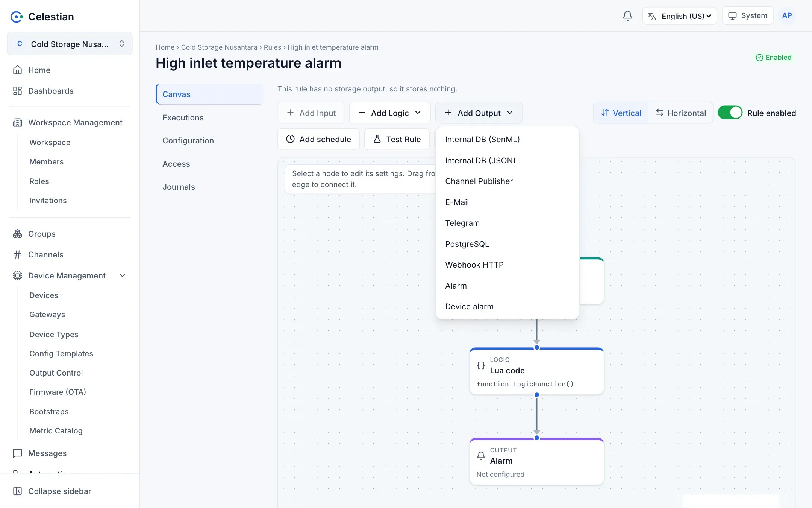Open the English (US) language dropdown
The height and width of the screenshot is (508, 812).
(x=680, y=16)
